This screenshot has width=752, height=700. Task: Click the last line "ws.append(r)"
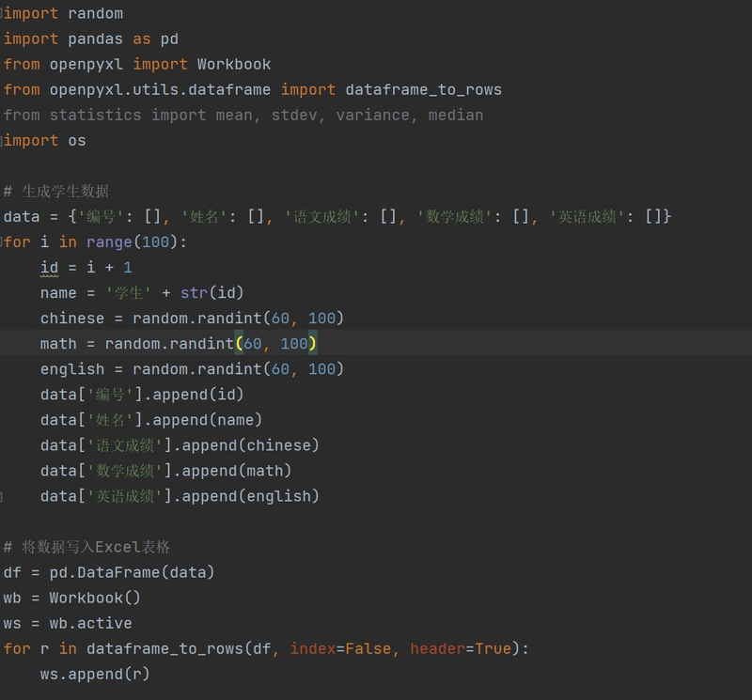pyautogui.click(x=95, y=674)
